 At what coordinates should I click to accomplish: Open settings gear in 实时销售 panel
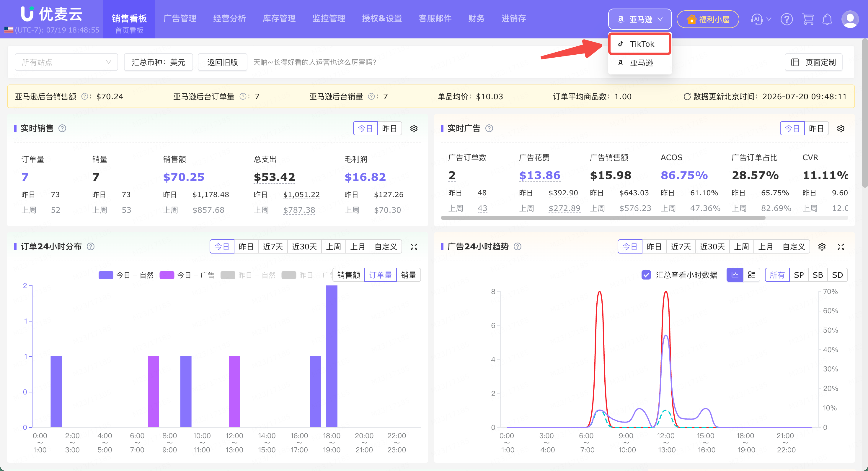point(414,129)
